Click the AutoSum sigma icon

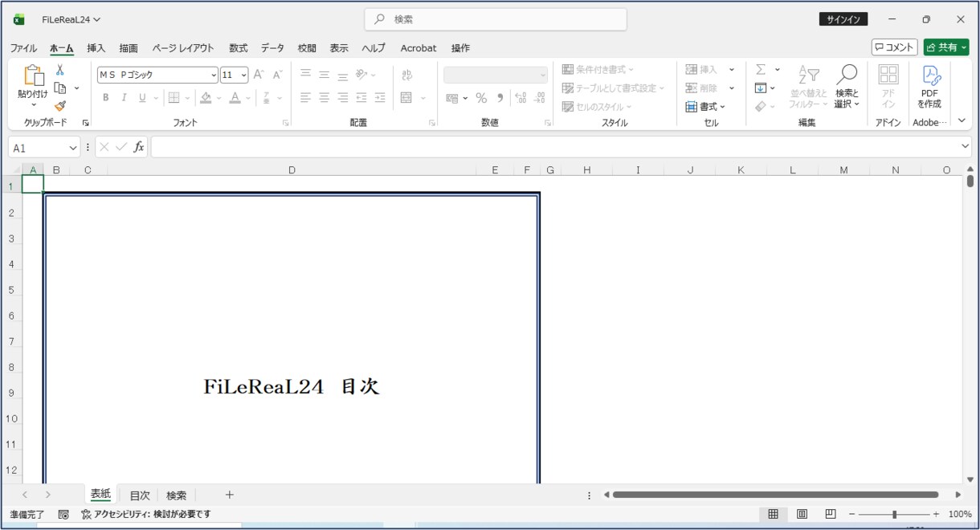[x=761, y=70]
